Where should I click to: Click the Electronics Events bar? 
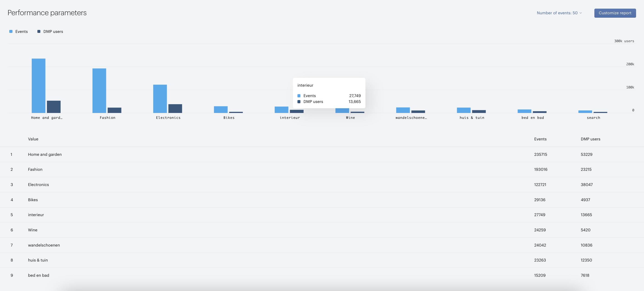160,99
